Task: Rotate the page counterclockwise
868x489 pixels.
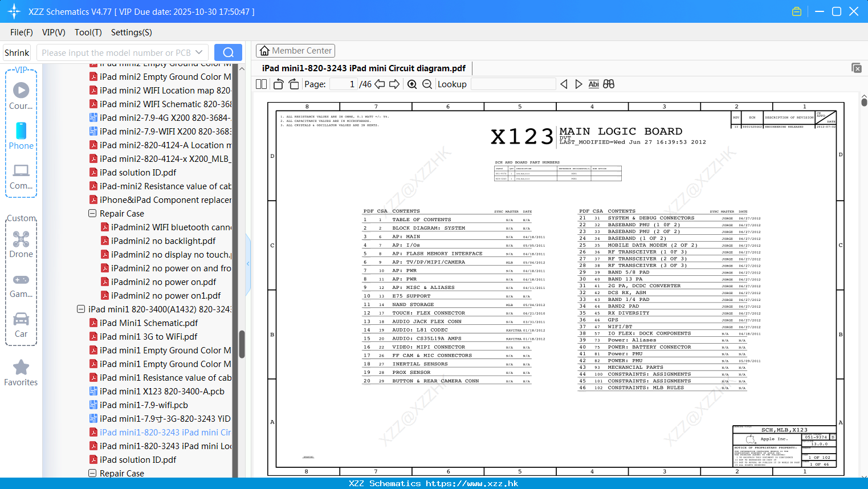Action: point(279,84)
